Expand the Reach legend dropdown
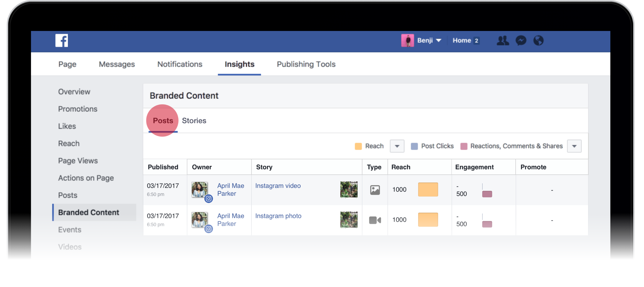Screen dimensions: 644x287 coord(397,146)
